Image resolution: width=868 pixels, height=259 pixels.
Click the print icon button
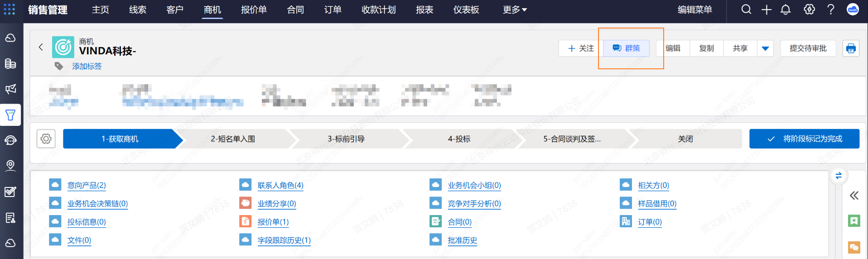(x=851, y=48)
